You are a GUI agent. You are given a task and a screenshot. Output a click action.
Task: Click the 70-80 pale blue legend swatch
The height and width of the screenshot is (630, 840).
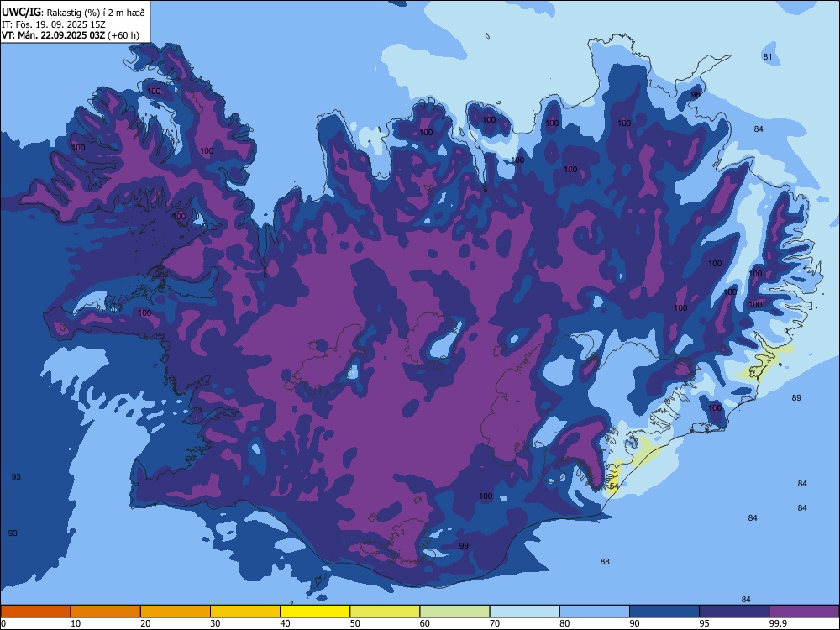click(x=524, y=612)
